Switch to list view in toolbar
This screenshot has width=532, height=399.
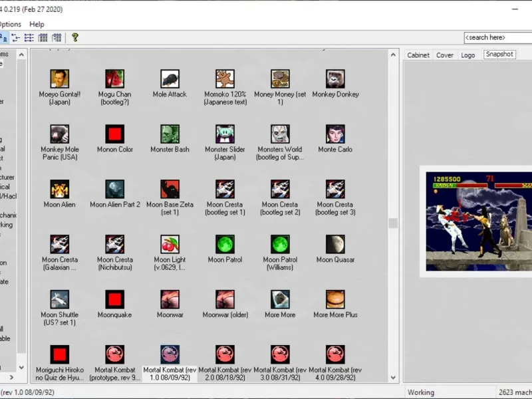pyautogui.click(x=29, y=38)
